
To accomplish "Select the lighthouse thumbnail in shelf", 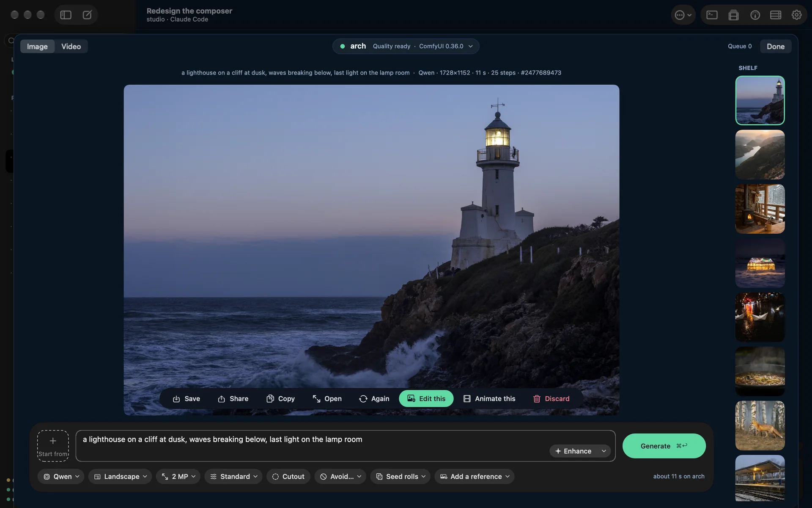I will pos(760,100).
